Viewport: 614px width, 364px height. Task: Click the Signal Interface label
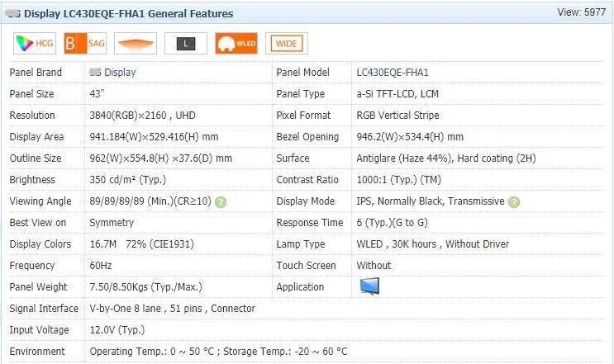44,309
